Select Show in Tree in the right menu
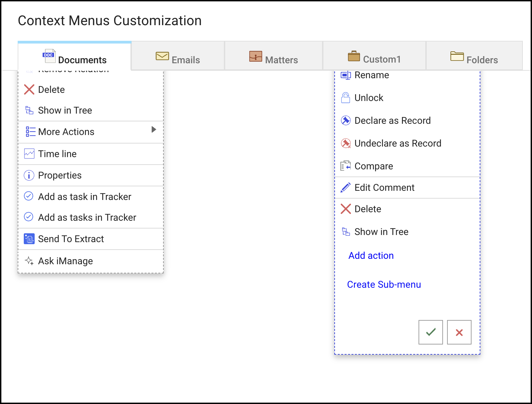The image size is (532, 404). click(381, 232)
